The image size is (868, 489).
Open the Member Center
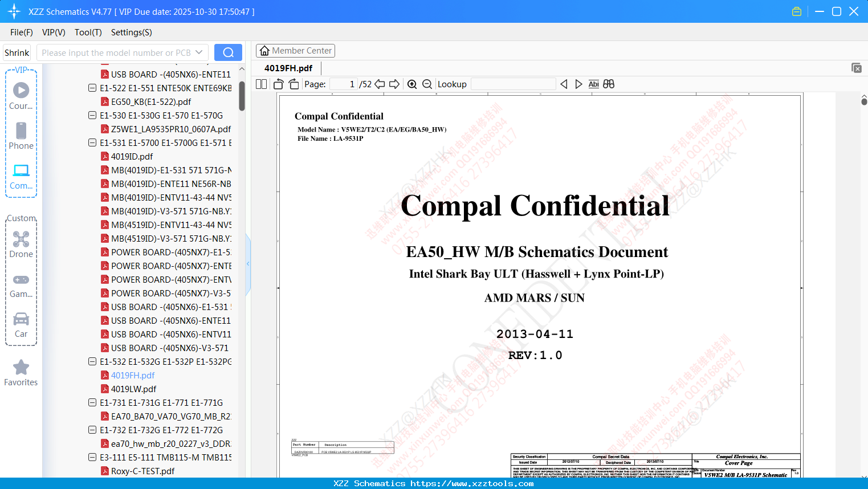point(295,51)
